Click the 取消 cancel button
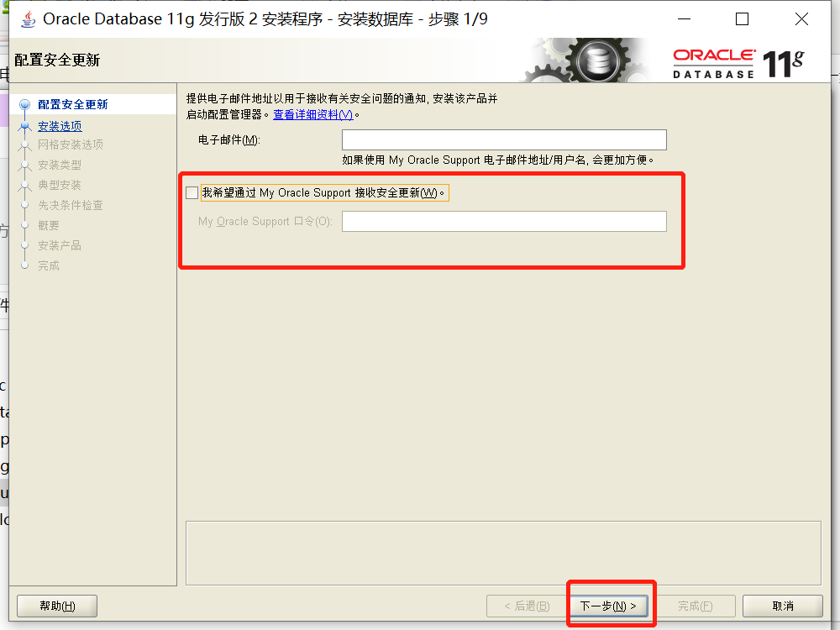Image resolution: width=840 pixels, height=630 pixels. pos(783,606)
